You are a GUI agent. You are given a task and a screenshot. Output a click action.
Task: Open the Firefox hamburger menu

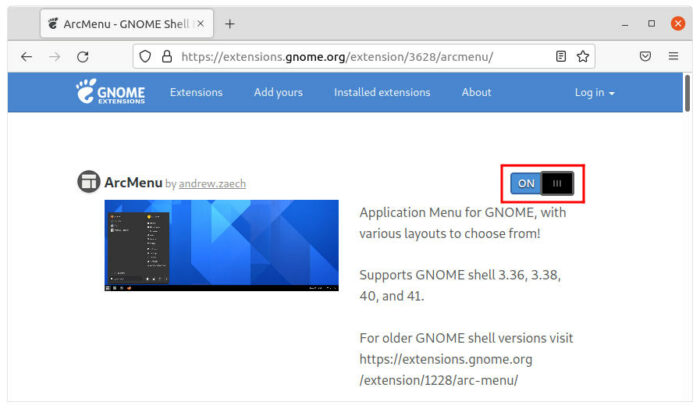pos(673,56)
